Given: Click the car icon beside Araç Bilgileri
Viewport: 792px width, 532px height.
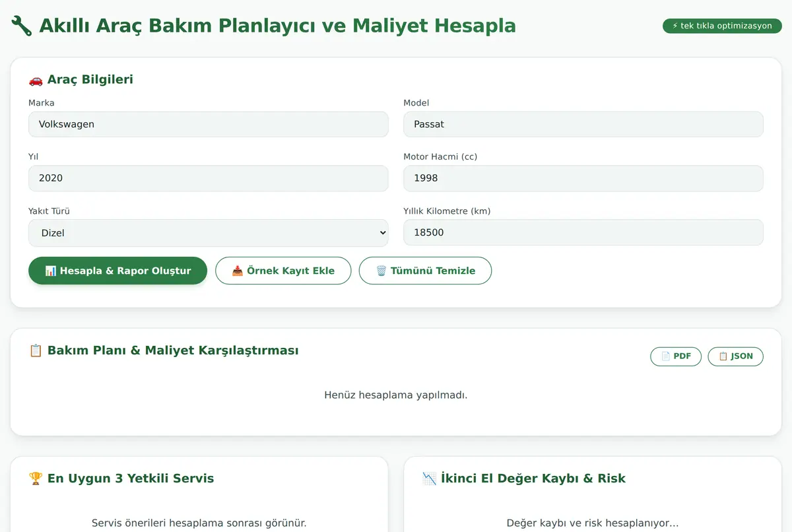Looking at the screenshot, I should click(36, 80).
